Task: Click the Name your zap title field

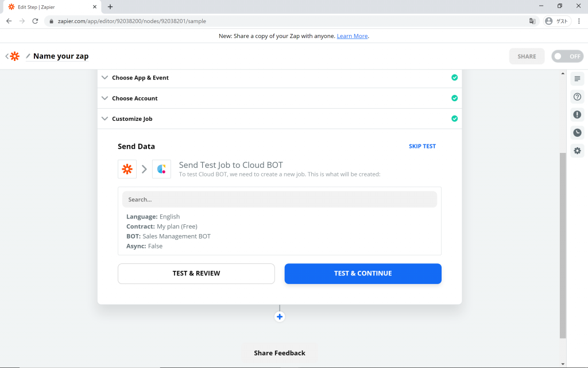Action: [x=61, y=56]
